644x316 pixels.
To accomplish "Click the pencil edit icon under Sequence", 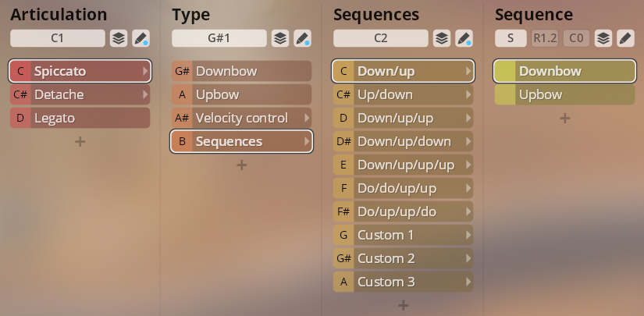I will 625,38.
